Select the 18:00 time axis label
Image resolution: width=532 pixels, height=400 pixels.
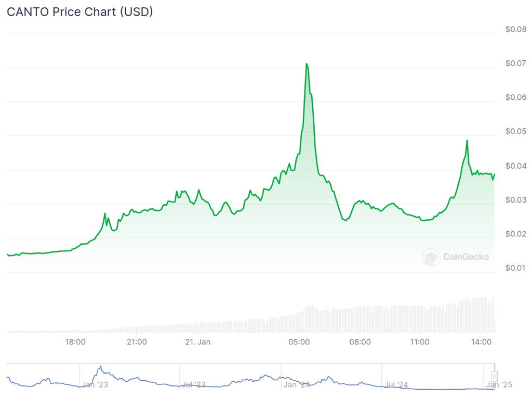click(76, 342)
